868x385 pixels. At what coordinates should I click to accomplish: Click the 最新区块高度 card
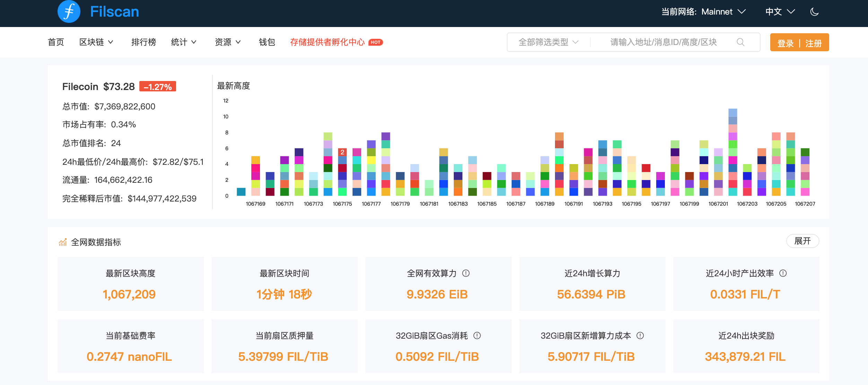click(x=131, y=284)
